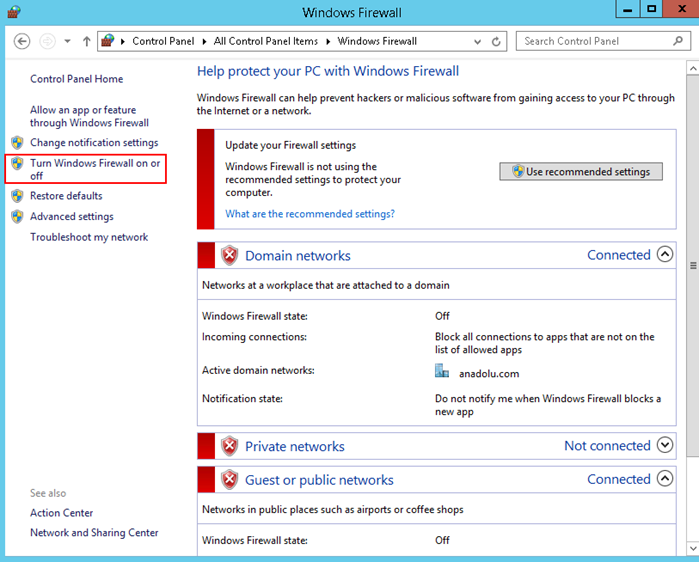Go up one level with the Up arrow
The image size is (699, 562).
click(x=86, y=41)
